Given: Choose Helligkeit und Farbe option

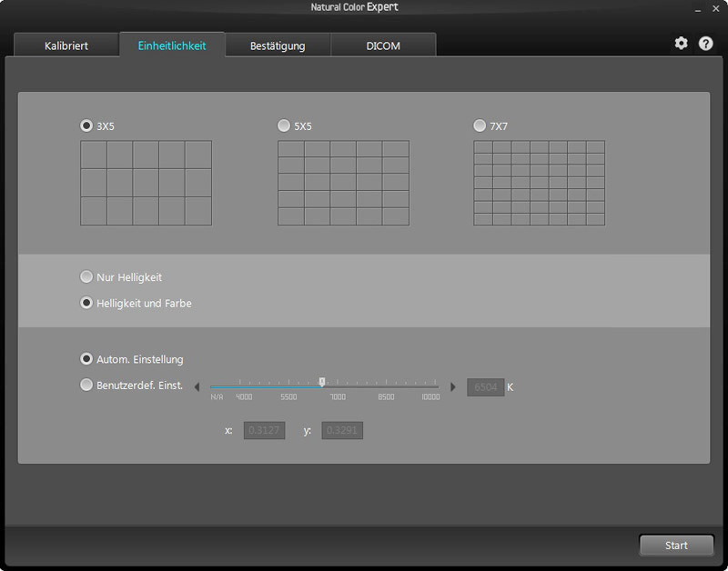Looking at the screenshot, I should (x=86, y=303).
